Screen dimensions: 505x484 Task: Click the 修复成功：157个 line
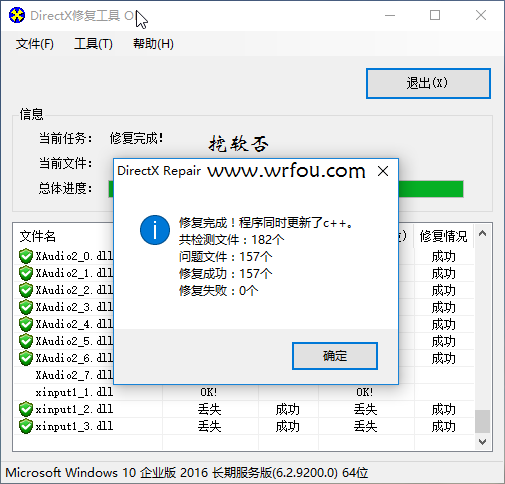[x=226, y=274]
